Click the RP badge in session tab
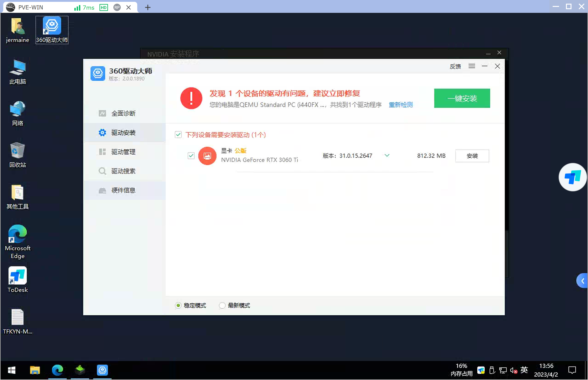Screen dimensions: 588x380 (x=117, y=7)
